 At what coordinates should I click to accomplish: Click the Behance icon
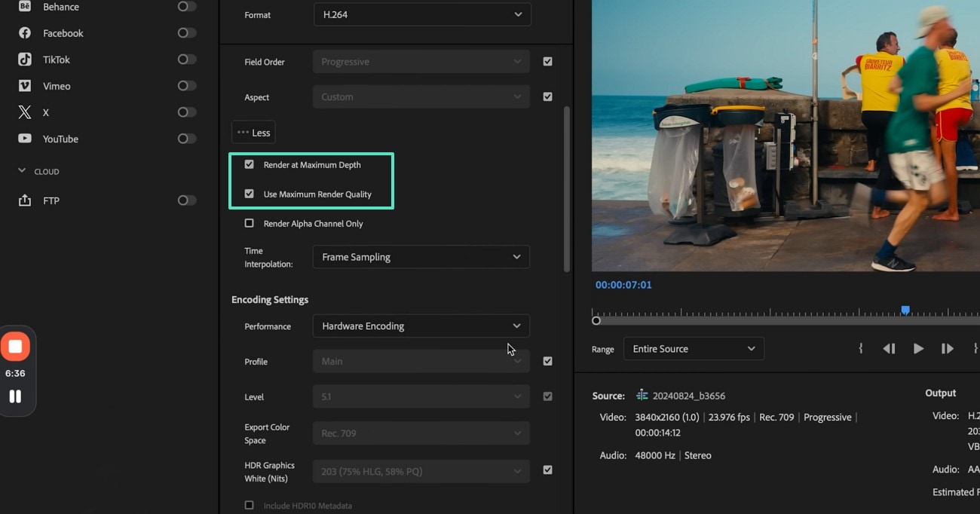pos(25,7)
